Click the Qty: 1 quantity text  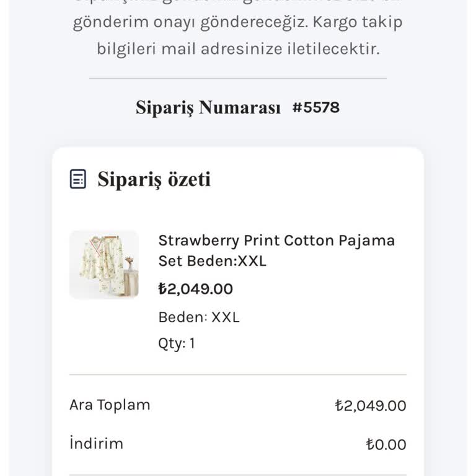(177, 343)
